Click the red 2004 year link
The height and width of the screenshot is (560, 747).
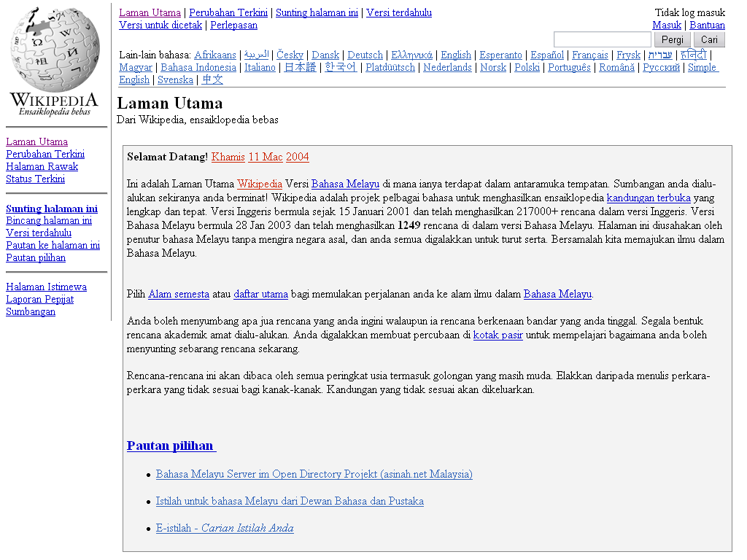[x=298, y=157]
